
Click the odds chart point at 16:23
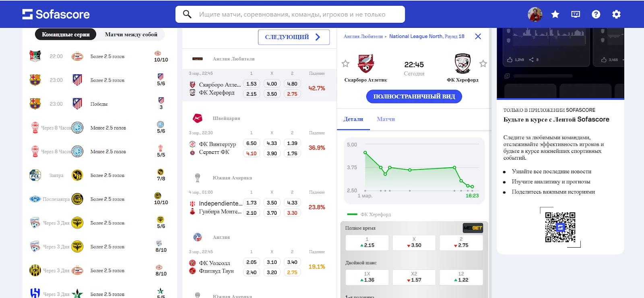(472, 187)
